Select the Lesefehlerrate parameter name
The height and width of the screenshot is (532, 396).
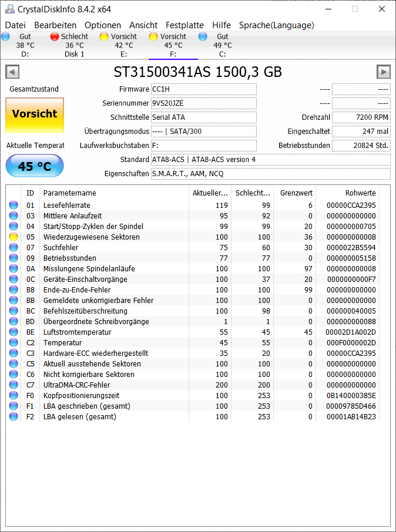point(66,206)
